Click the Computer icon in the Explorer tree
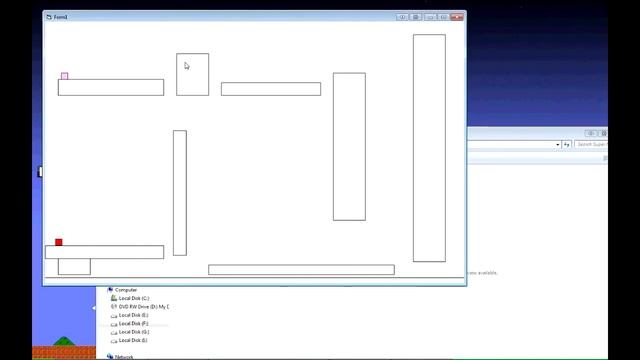The height and width of the screenshot is (360, 640). point(110,290)
